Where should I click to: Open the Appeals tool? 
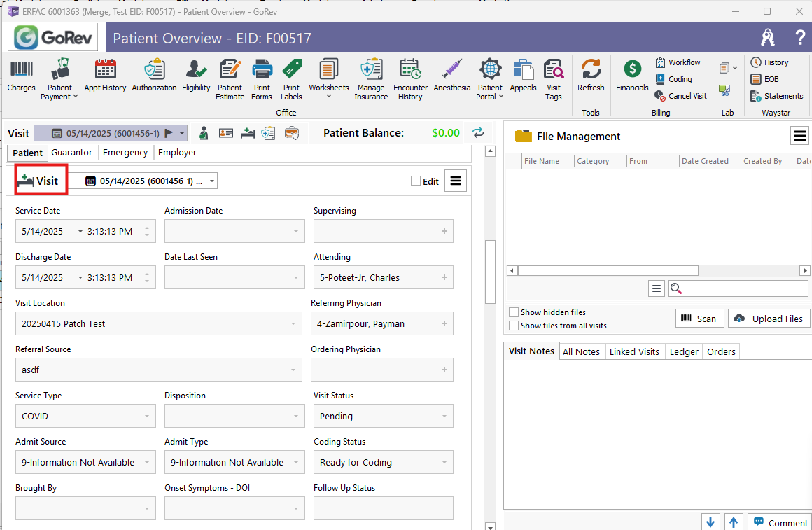pyautogui.click(x=523, y=76)
